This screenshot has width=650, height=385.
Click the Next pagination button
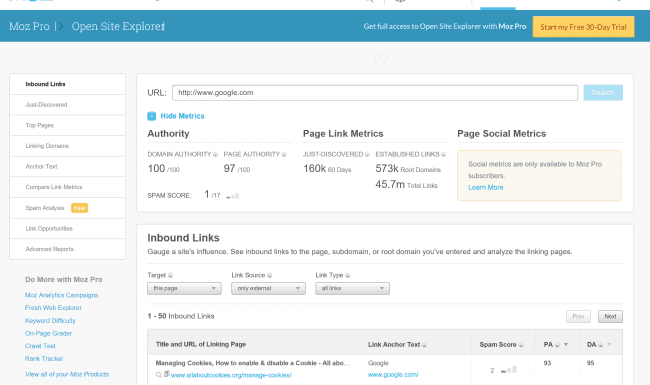pyautogui.click(x=610, y=317)
